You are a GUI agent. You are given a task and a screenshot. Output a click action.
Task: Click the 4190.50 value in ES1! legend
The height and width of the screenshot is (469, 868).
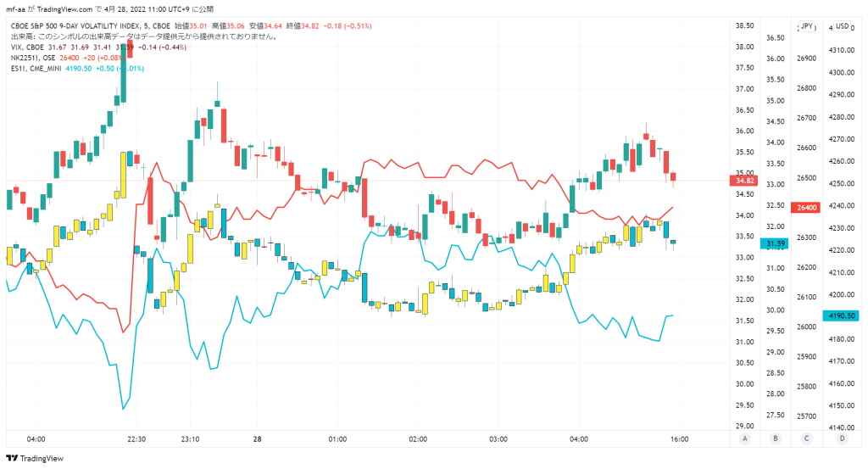click(79, 68)
